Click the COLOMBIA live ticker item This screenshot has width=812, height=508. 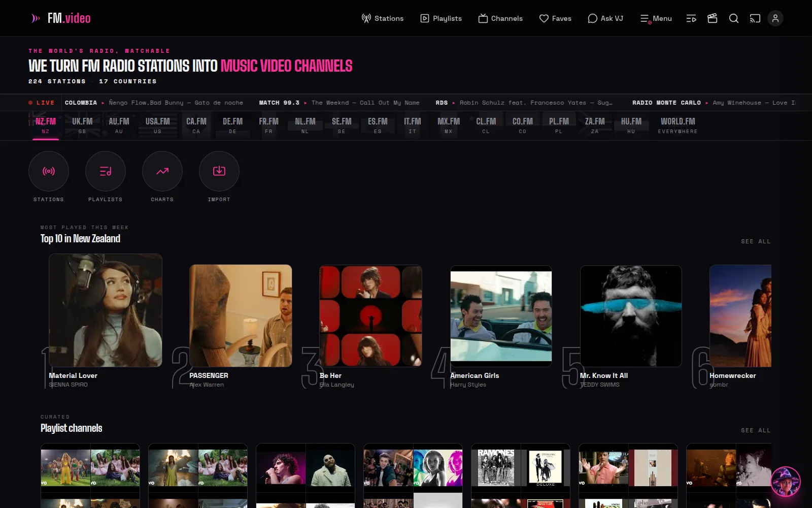[154, 103]
